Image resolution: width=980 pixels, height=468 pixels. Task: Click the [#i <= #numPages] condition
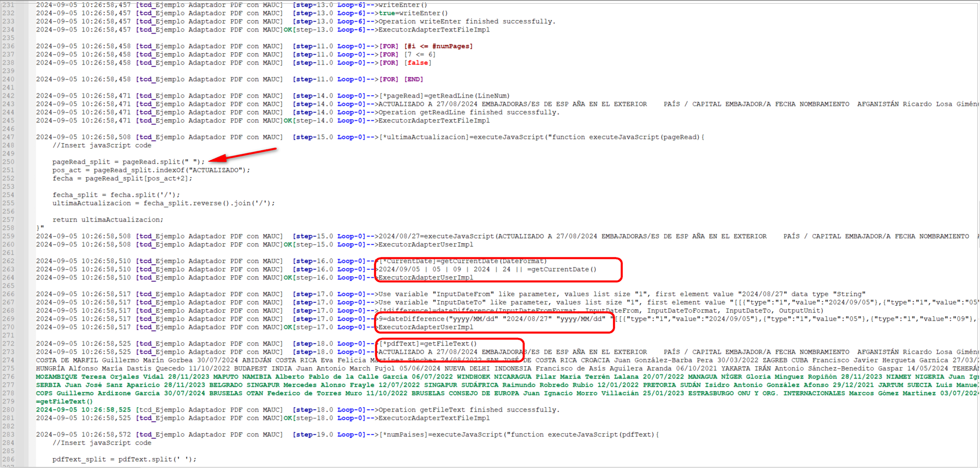438,46
